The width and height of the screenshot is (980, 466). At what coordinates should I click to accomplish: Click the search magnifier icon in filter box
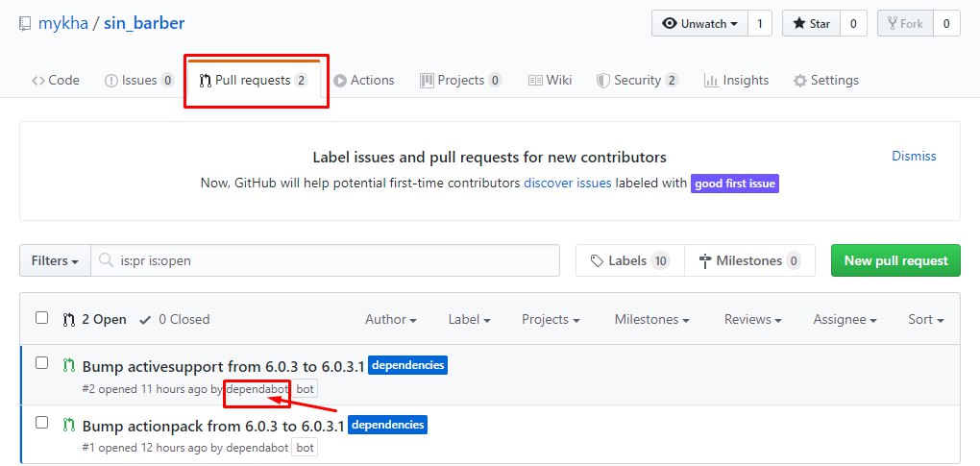pyautogui.click(x=107, y=260)
